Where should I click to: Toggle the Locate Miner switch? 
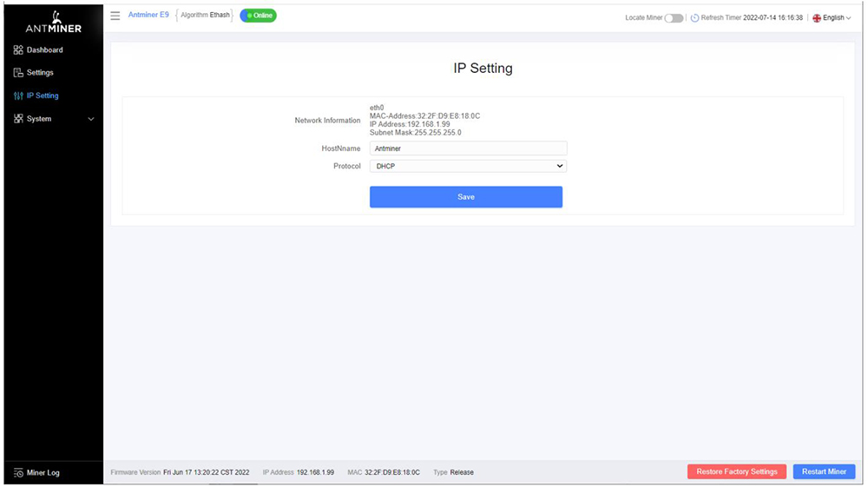[x=674, y=18]
